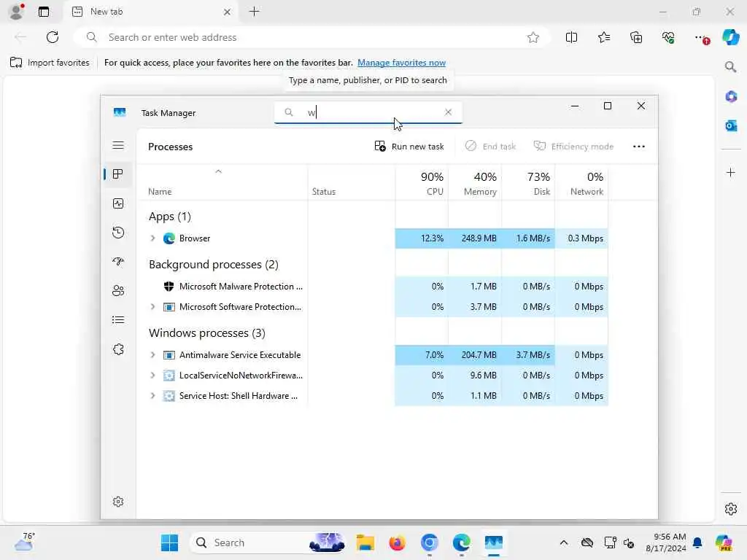Screen dimensions: 747x560
Task: Click Background processes (2) group heading
Action: 214,264
